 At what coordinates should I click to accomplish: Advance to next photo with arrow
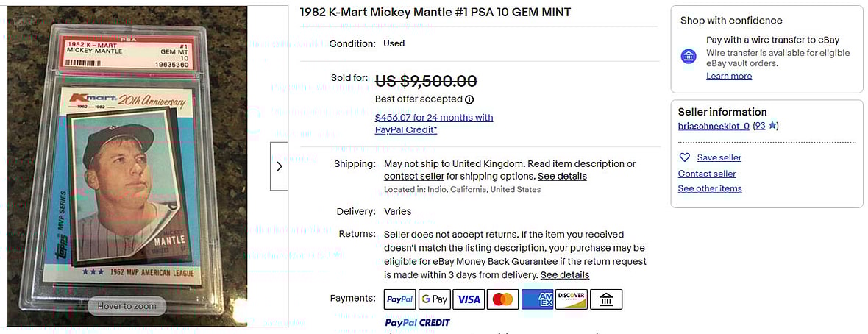279,166
